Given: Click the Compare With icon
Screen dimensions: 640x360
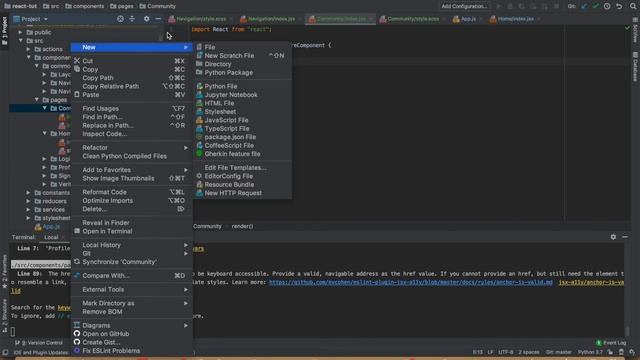Looking at the screenshot, I should click(x=77, y=276).
